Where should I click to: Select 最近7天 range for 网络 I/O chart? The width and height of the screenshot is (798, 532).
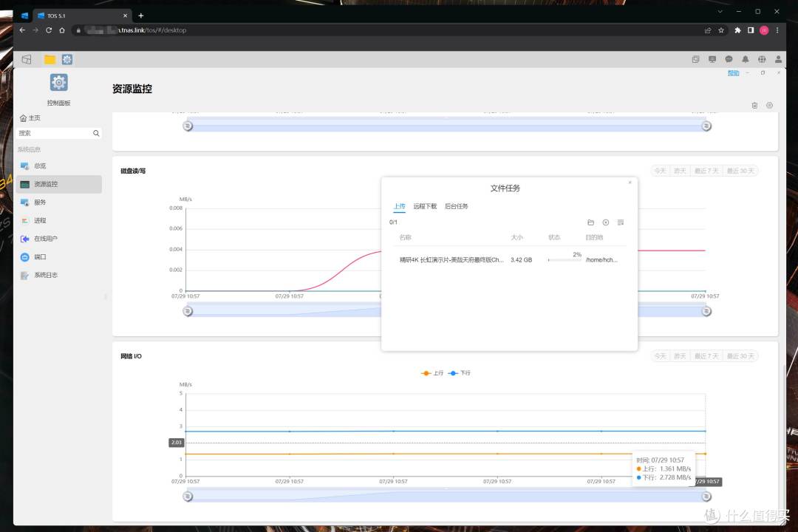pos(706,356)
